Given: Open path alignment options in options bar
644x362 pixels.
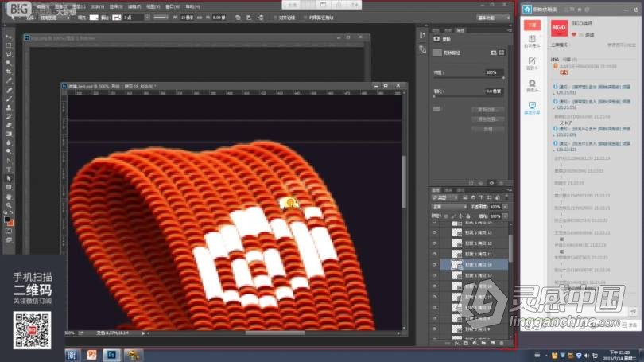Looking at the screenshot, I should click(250, 18).
